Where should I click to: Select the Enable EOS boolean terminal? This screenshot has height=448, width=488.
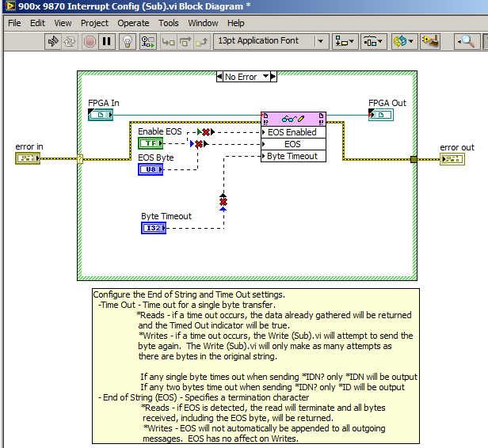(x=151, y=143)
